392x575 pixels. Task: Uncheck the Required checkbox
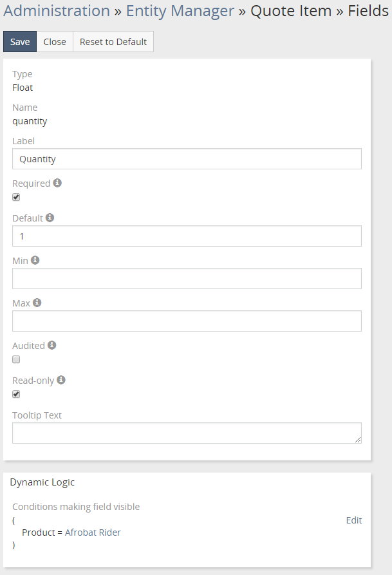tap(16, 197)
